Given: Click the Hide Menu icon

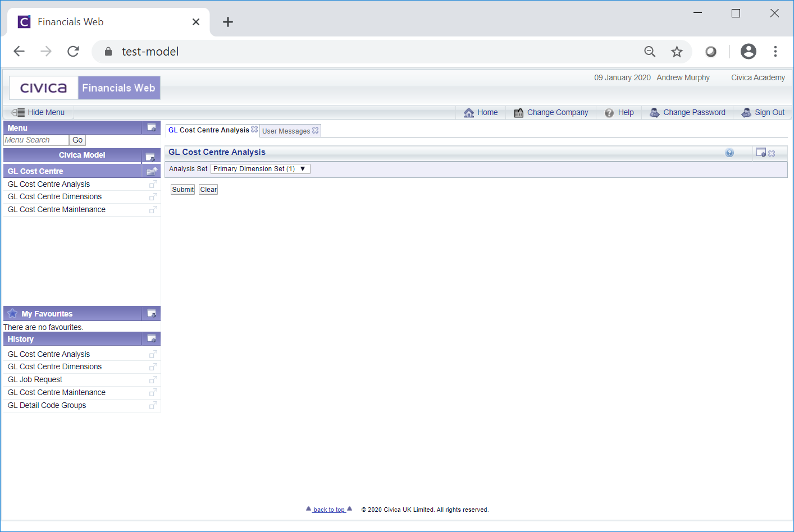Looking at the screenshot, I should tap(18, 112).
